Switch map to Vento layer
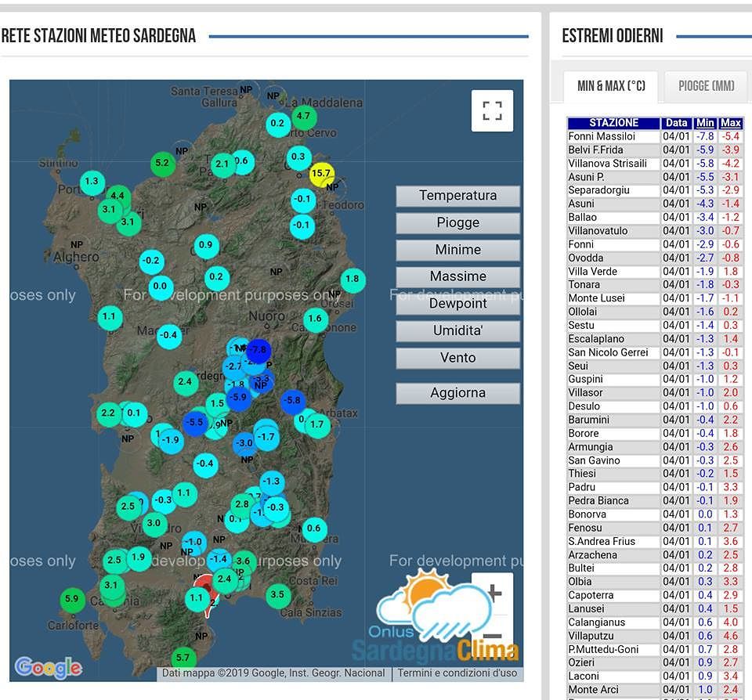Screen dimensions: 752x700 pos(457,358)
